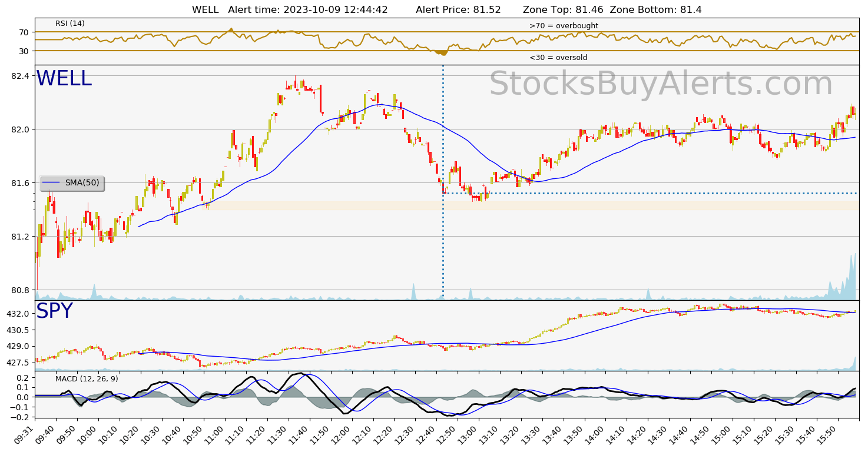Screen dimensions: 868x452
Task: Click the MACD (12, 26, 9) label
Action: 87,379
